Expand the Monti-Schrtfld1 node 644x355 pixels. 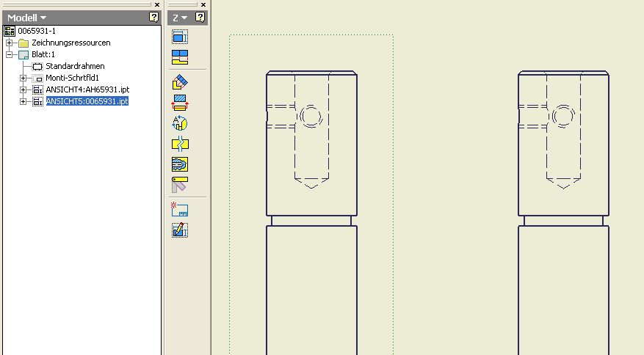click(23, 78)
